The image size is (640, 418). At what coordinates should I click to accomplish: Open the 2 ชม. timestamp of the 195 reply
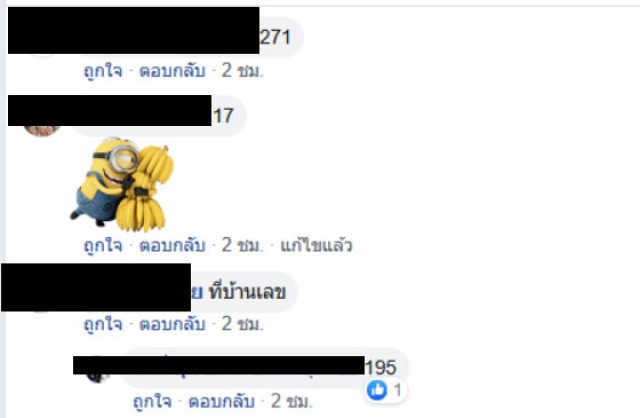[292, 402]
